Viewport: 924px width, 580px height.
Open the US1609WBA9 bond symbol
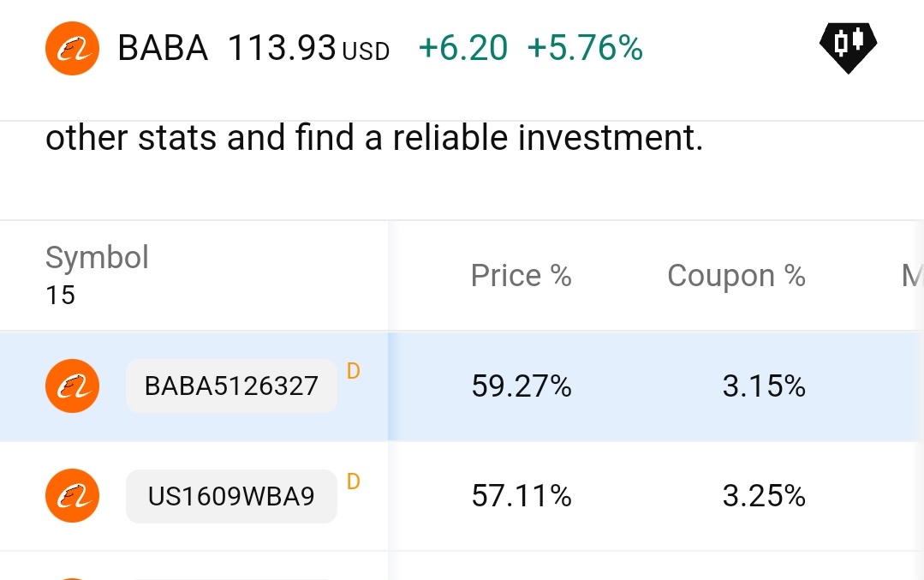[231, 496]
